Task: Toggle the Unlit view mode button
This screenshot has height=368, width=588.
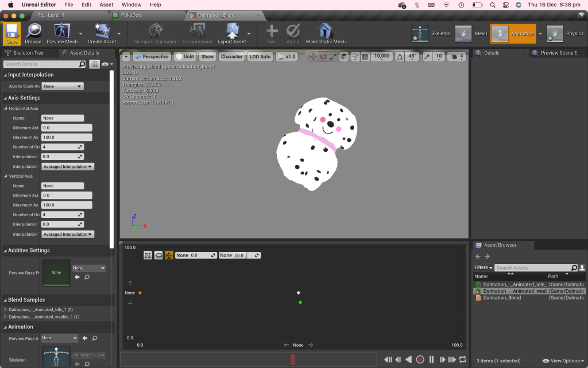Action: (185, 57)
